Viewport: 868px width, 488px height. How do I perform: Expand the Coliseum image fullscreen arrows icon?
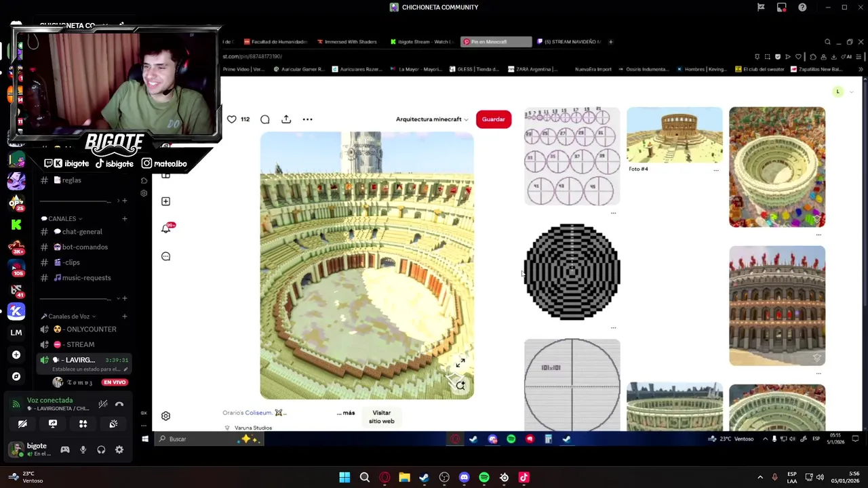tap(460, 363)
